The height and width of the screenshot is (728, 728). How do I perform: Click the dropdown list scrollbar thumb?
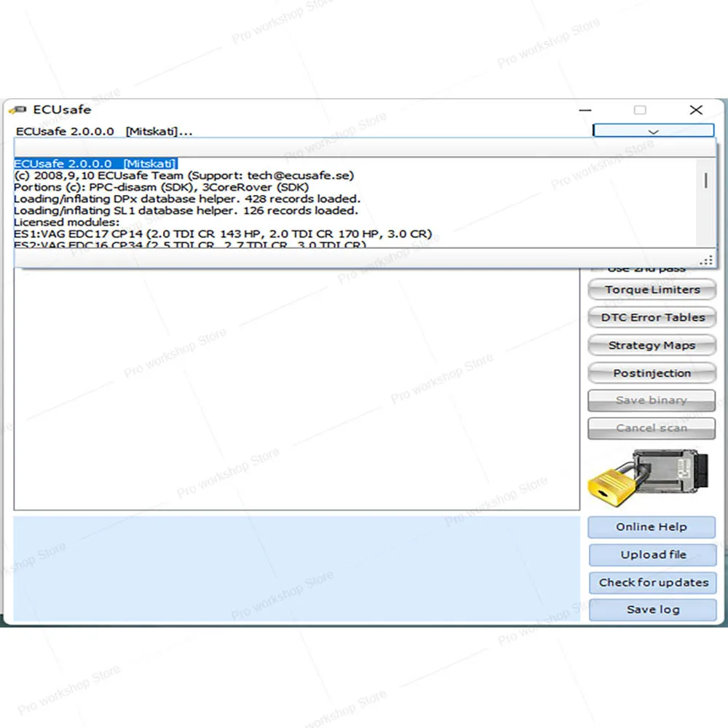pos(705,180)
